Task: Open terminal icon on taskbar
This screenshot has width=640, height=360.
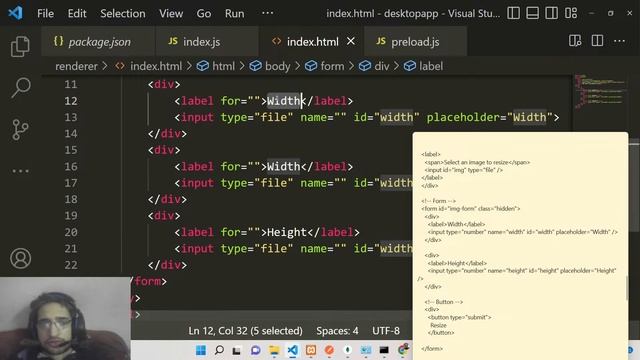Action: point(384,350)
